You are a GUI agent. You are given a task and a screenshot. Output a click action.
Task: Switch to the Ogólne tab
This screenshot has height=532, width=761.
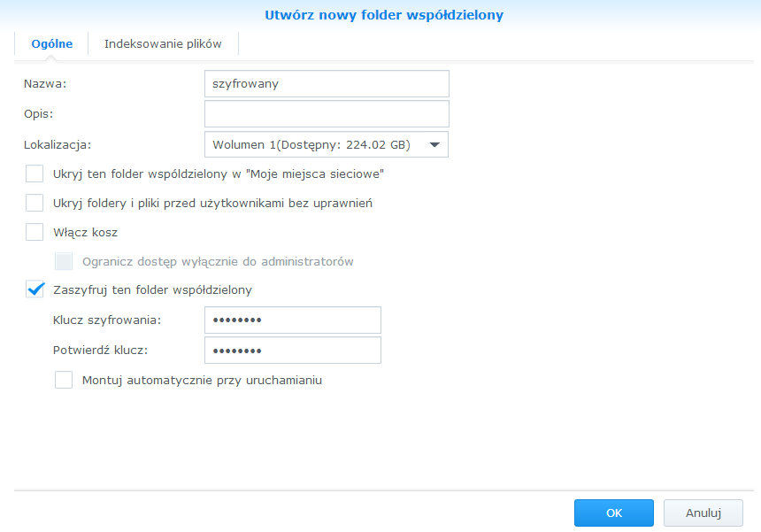[x=51, y=43]
